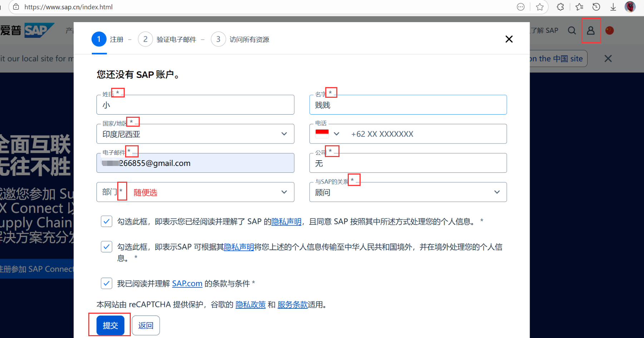Click the 姓氏 last name field
The image size is (644, 338).
(x=195, y=105)
